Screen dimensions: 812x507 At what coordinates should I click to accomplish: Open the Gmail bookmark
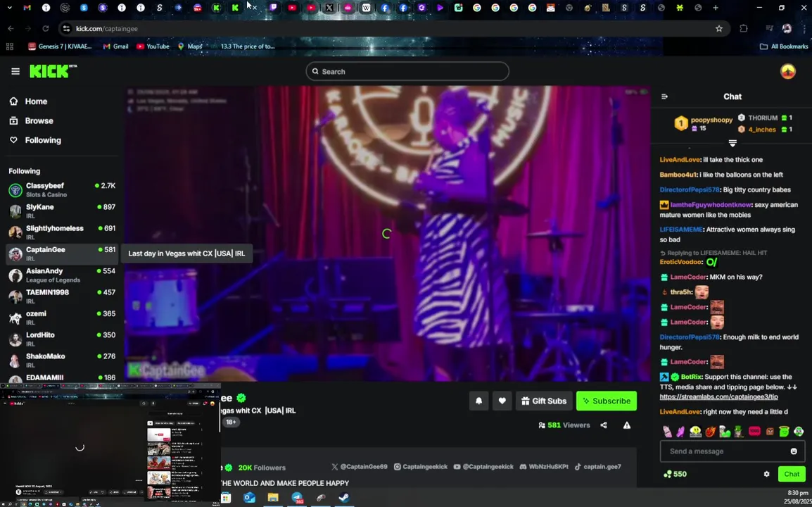[x=115, y=46]
